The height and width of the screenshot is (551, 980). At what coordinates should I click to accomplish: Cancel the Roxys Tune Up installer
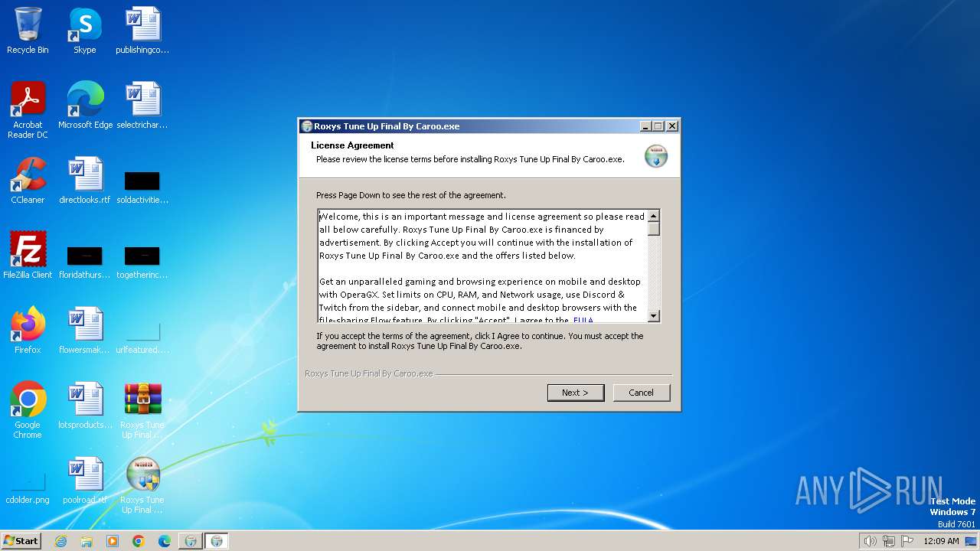pos(642,393)
